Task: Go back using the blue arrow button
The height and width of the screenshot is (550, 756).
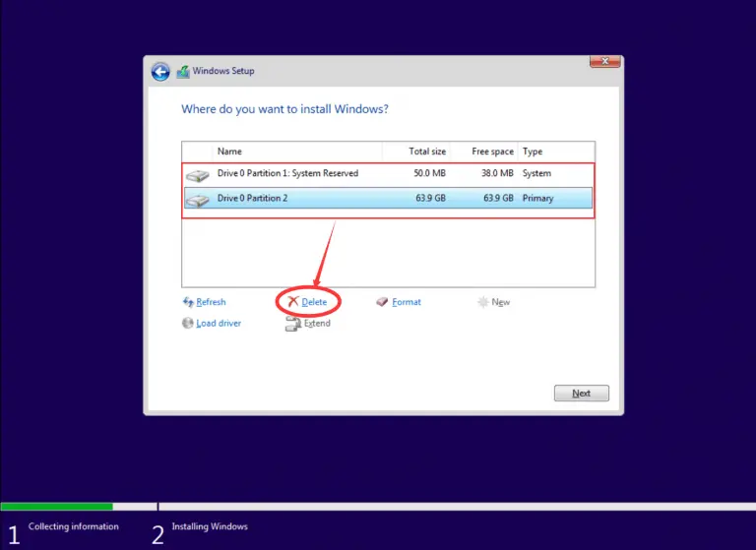Action: [x=160, y=72]
